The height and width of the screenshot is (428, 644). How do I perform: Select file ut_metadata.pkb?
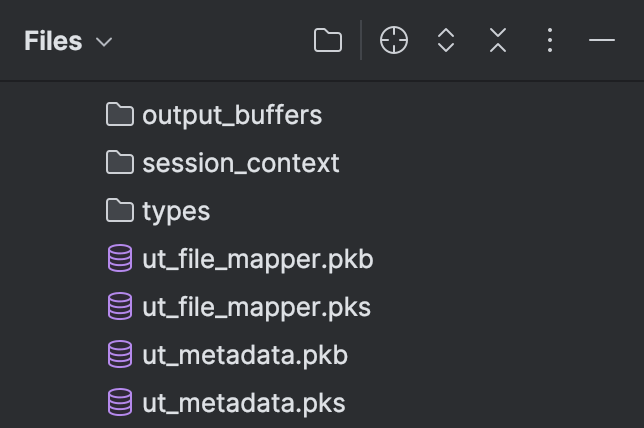click(245, 355)
